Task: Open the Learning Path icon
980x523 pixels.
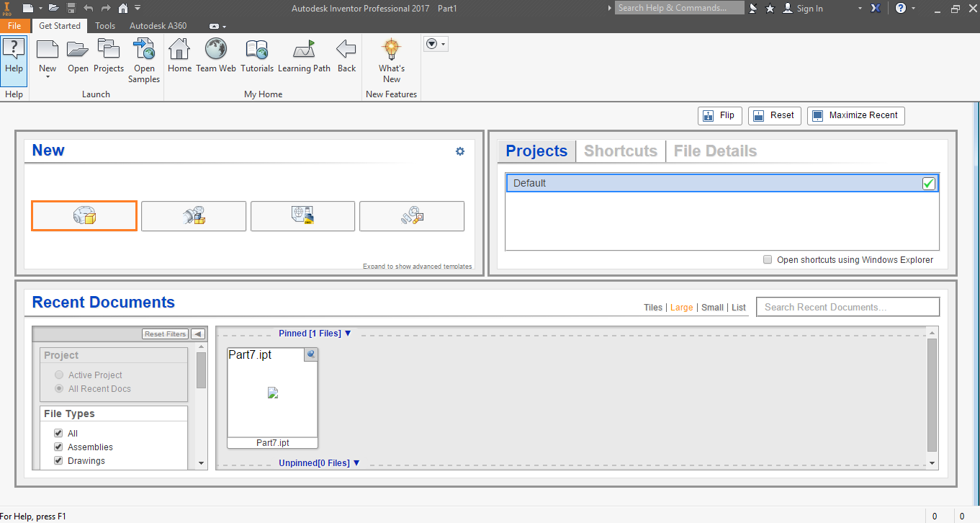Action: coord(304,50)
